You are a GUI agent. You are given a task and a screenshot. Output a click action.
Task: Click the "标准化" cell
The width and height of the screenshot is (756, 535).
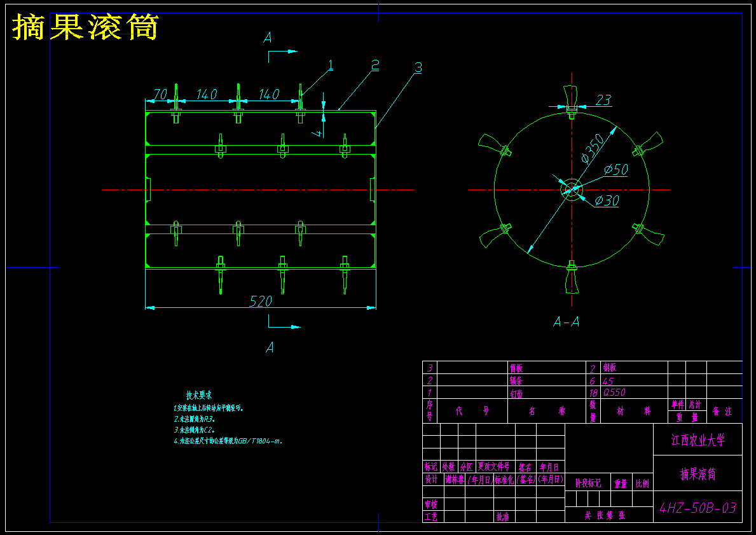pyautogui.click(x=504, y=480)
